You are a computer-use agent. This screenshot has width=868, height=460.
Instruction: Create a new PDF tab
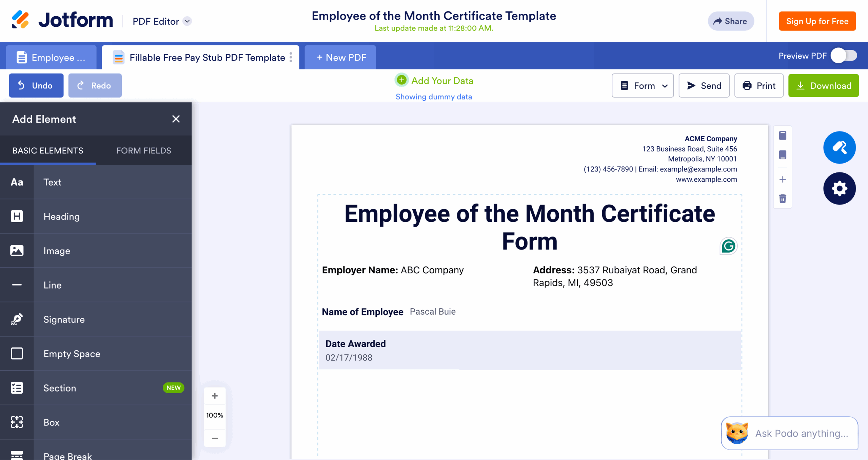click(x=340, y=57)
